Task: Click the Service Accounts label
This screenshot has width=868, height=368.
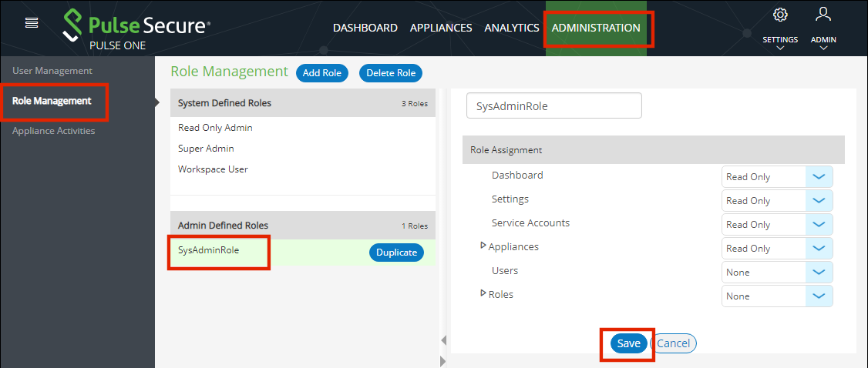Action: point(530,222)
